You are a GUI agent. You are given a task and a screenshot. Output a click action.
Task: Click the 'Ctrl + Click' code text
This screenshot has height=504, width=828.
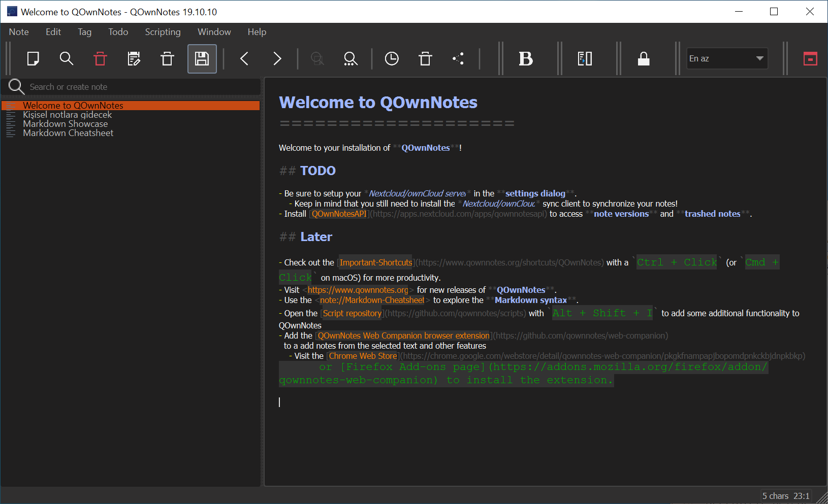(x=677, y=262)
